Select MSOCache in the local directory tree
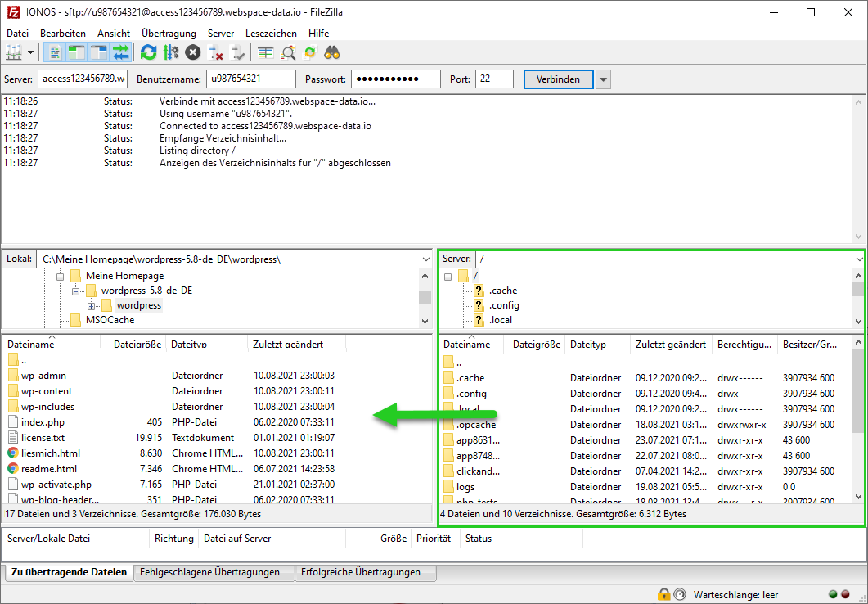The height and width of the screenshot is (604, 868). (x=110, y=320)
